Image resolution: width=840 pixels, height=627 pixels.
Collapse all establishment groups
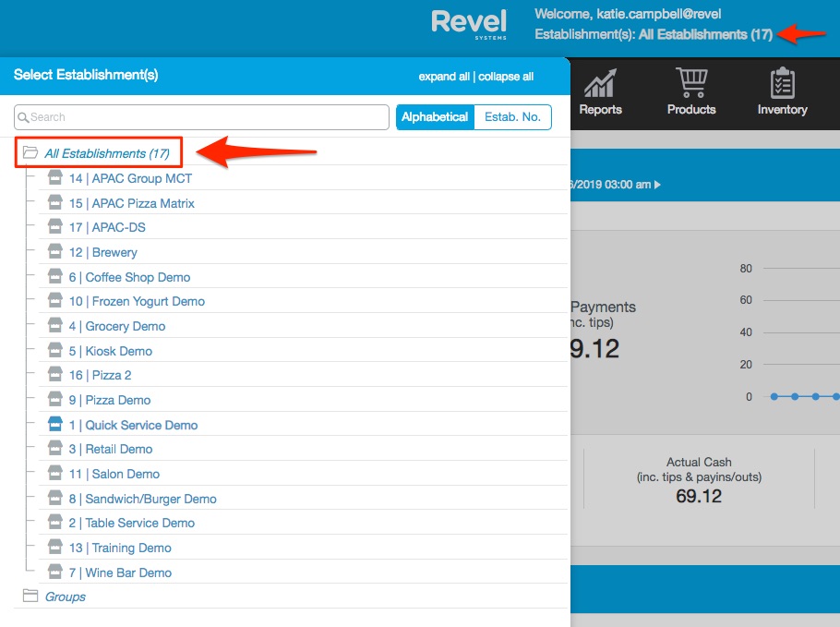coord(506,77)
